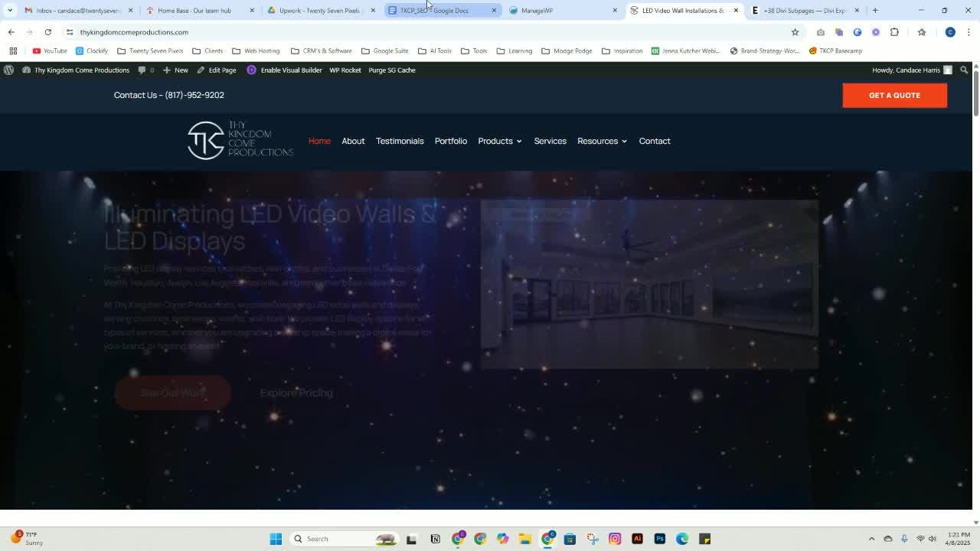View site information icon in address bar
Viewport: 980px width, 551px height.
pyautogui.click(x=70, y=32)
